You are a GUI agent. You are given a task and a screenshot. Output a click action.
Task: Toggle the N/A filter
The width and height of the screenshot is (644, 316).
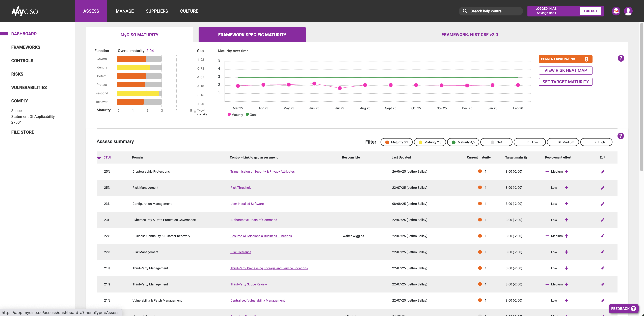click(x=496, y=142)
